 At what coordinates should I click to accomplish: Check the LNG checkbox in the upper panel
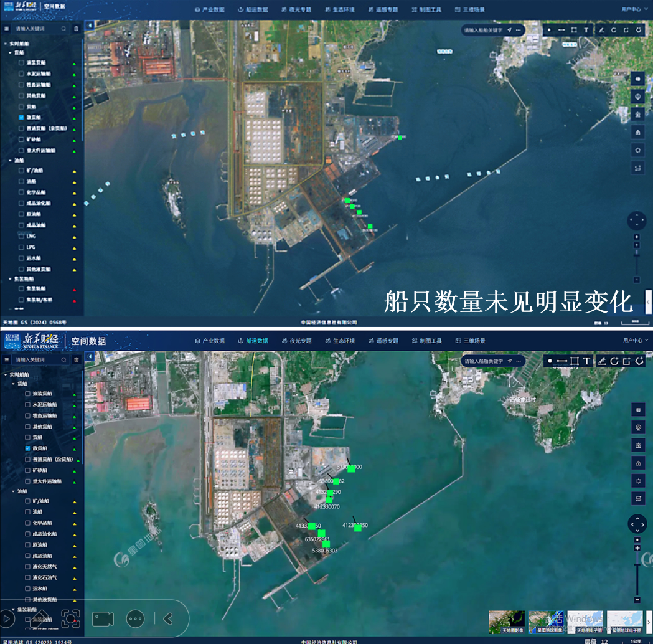pos(21,236)
